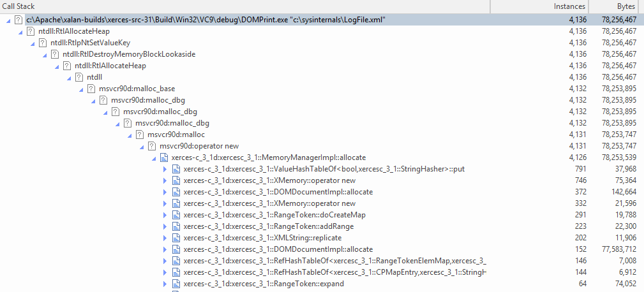
Task: Collapse the root DOMPrint.exe call stack node
Action: pyautogui.click(x=8, y=20)
